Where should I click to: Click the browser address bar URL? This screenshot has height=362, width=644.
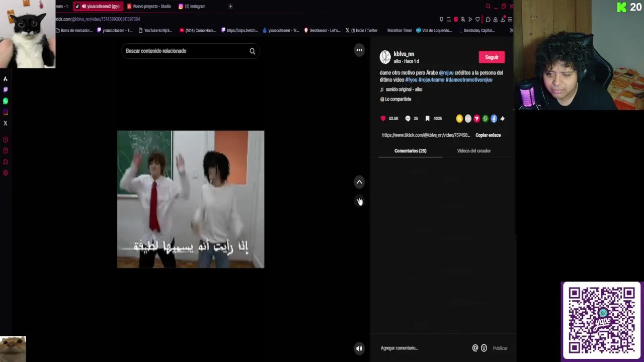(98, 19)
